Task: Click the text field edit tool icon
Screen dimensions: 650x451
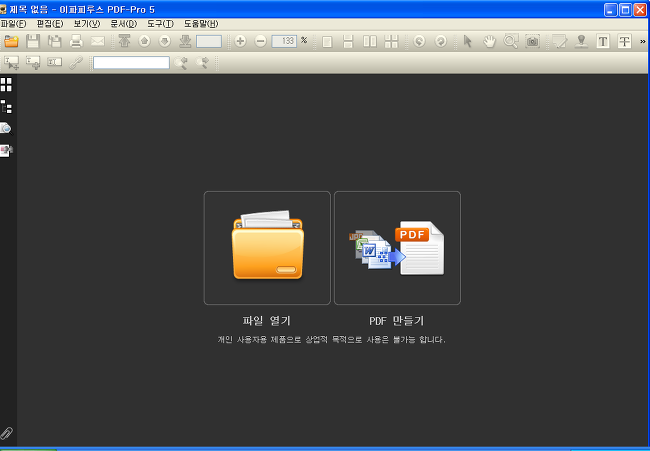Action: click(54, 63)
